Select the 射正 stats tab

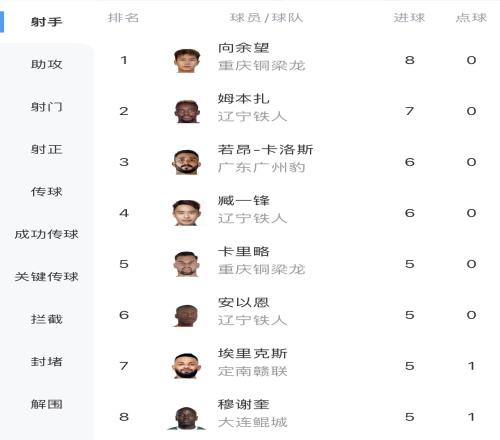47,149
